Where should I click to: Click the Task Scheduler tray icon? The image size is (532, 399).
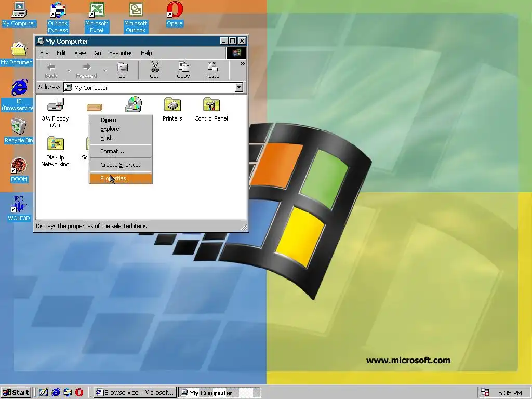point(485,393)
